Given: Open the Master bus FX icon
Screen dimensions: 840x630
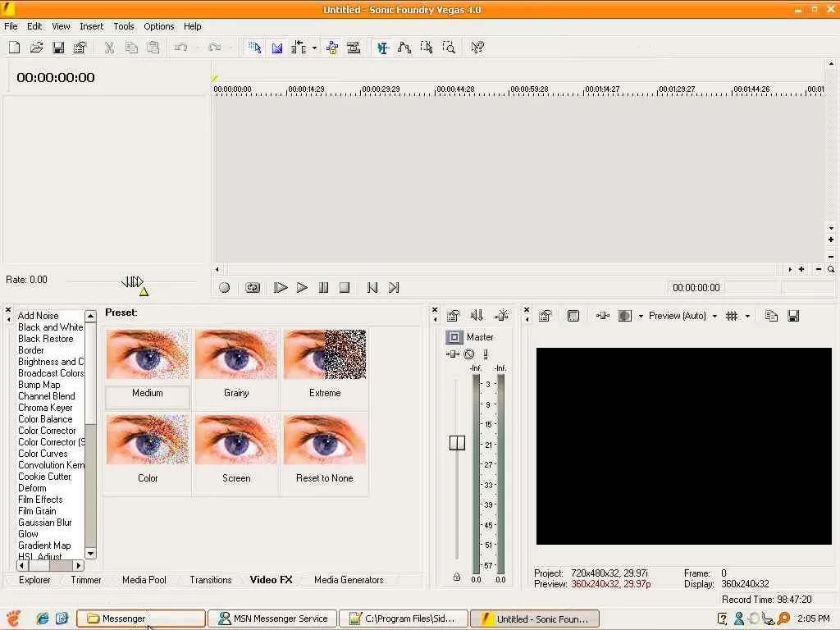Looking at the screenshot, I should 452,354.
